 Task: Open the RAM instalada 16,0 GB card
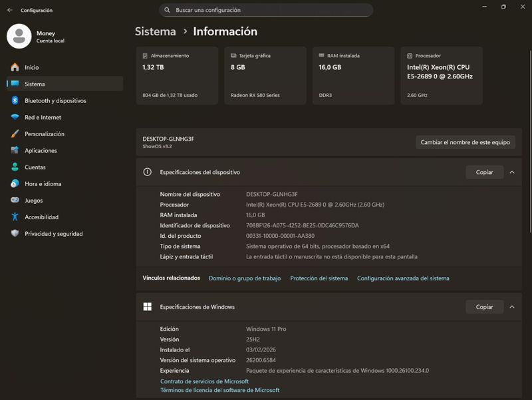pos(353,76)
